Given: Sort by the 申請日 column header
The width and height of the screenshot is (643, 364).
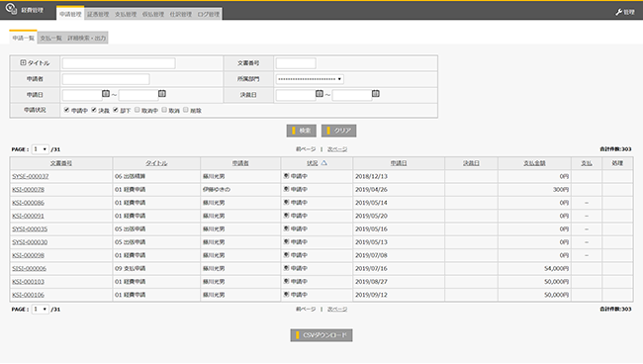Looking at the screenshot, I should click(x=399, y=163).
